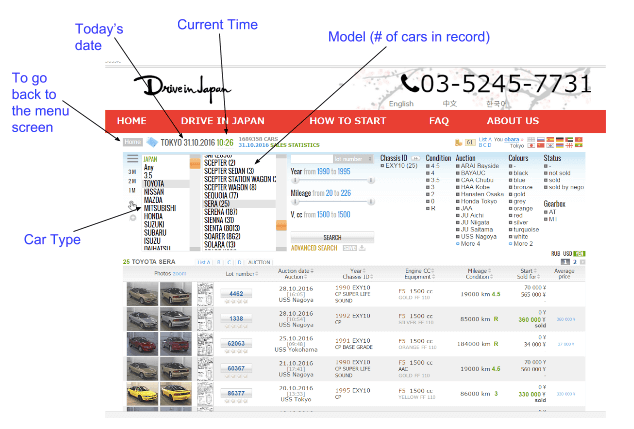Image resolution: width=634 pixels, height=429 pixels.
Task: Click the SEARCH button
Action: pyautogui.click(x=332, y=237)
